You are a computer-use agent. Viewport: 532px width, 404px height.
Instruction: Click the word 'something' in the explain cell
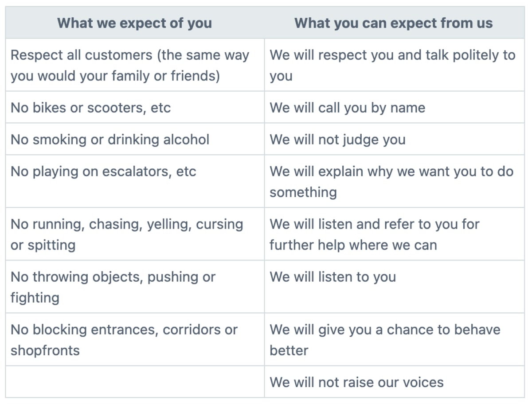click(x=303, y=192)
